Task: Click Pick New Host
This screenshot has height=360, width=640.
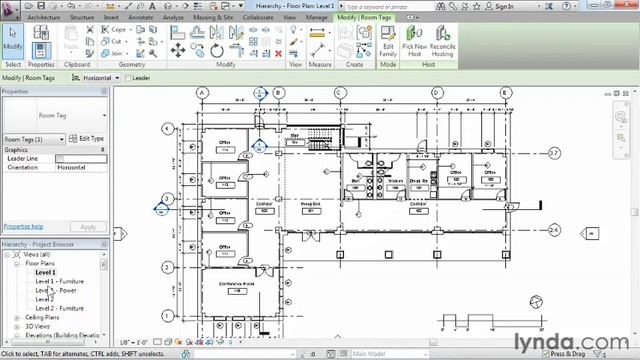Action: (414, 42)
